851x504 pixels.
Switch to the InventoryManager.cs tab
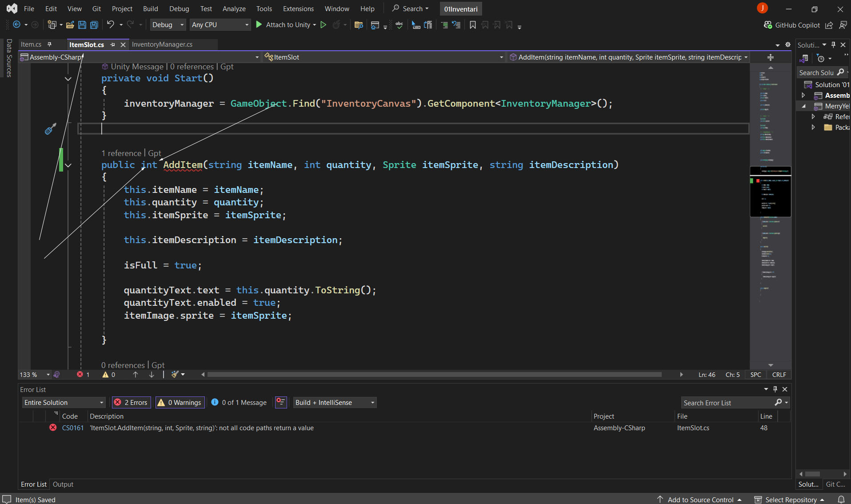[162, 44]
